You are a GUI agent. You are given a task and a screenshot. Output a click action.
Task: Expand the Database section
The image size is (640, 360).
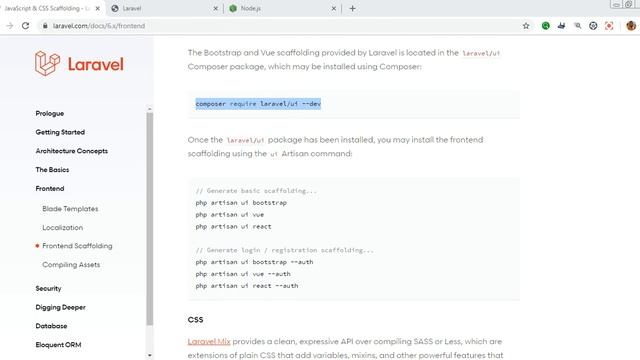click(51, 326)
